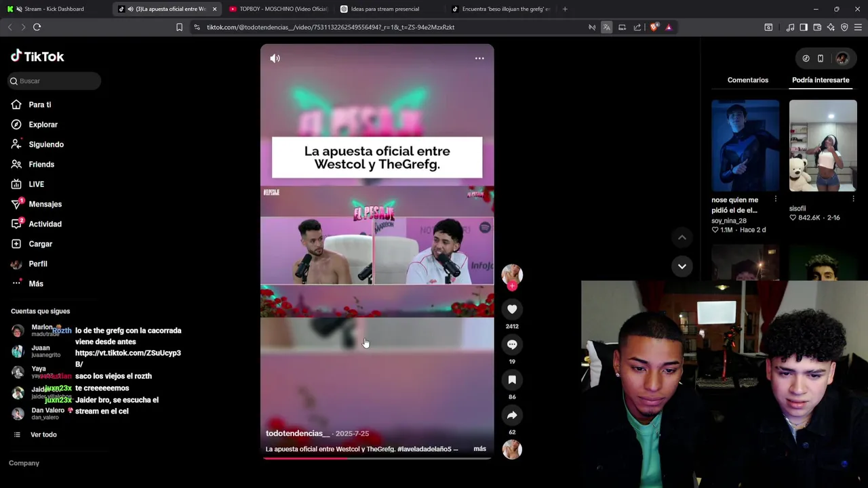Toggle the video sound speaker icon

click(275, 58)
